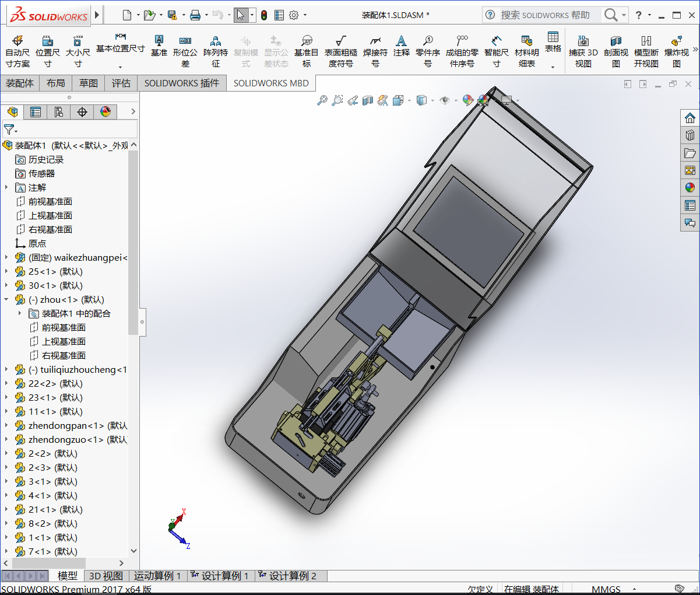Open FeatureManager design tree tab
The height and width of the screenshot is (595, 700).
(x=12, y=112)
